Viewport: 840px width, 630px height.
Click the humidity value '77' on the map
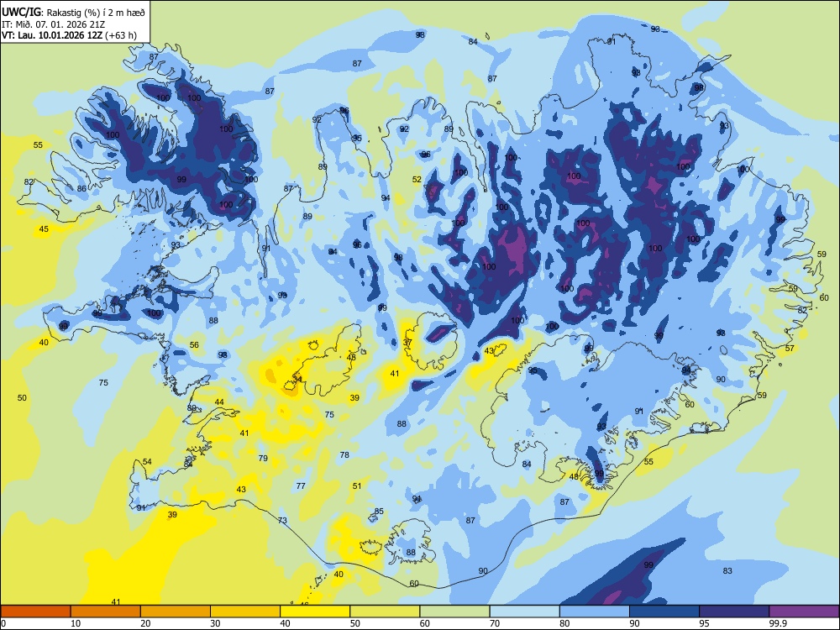click(x=301, y=486)
